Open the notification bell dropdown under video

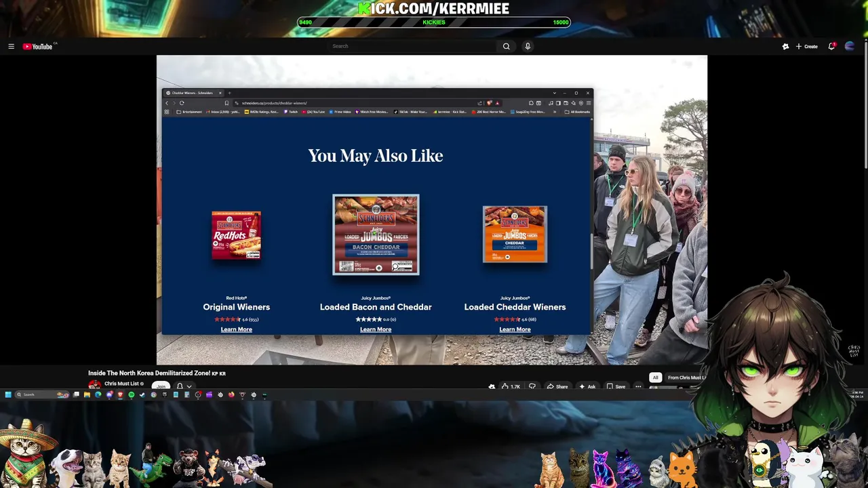coord(184,386)
